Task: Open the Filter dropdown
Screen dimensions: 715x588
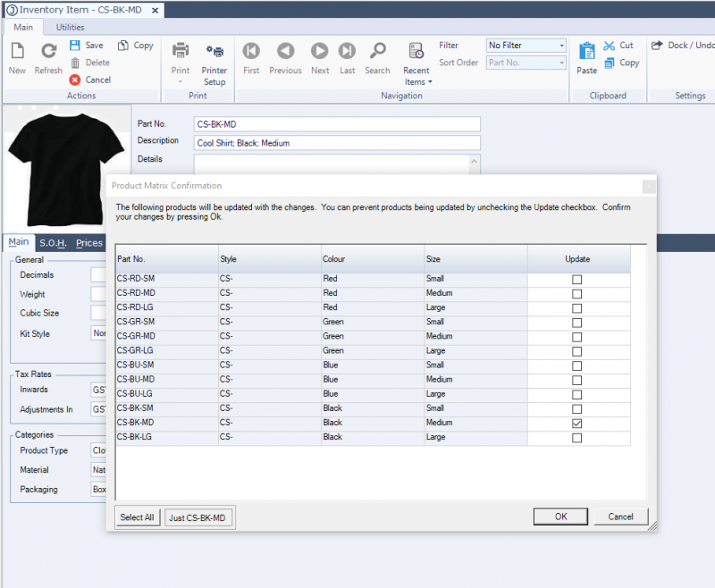Action: coord(559,45)
